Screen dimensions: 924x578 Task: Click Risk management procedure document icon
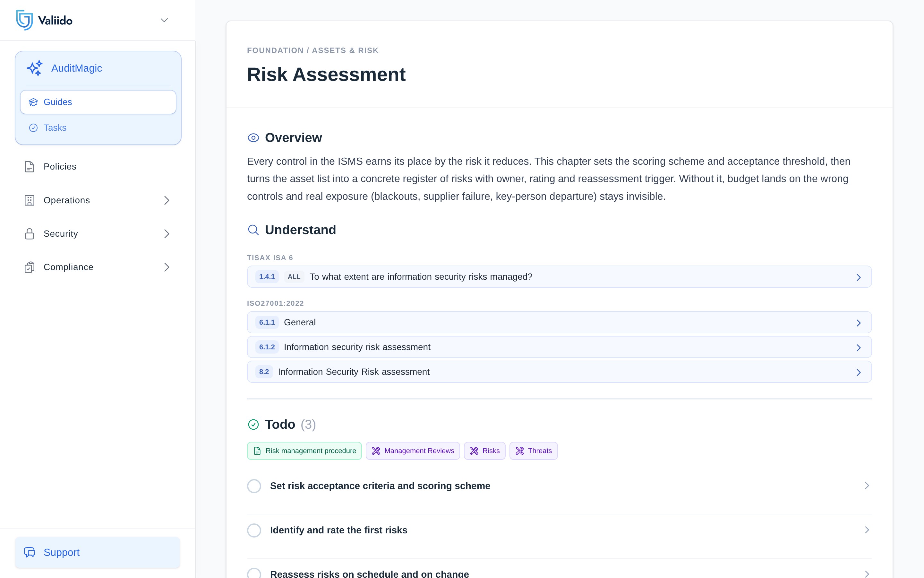pos(257,451)
